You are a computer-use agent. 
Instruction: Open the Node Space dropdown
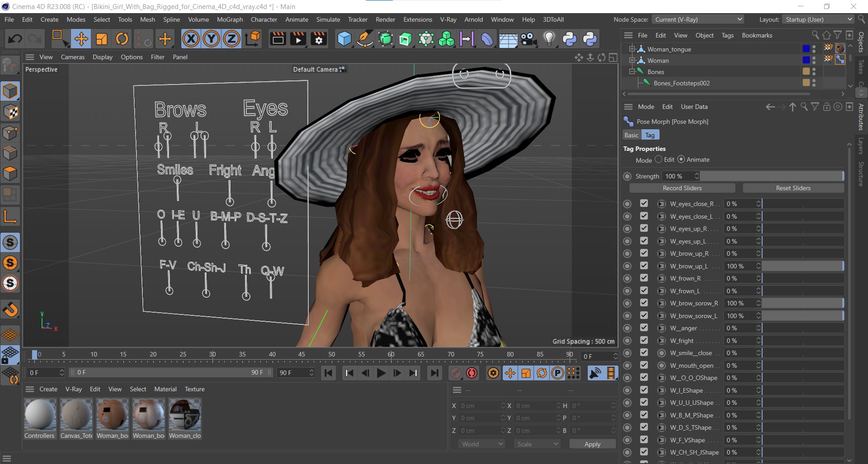tap(698, 19)
